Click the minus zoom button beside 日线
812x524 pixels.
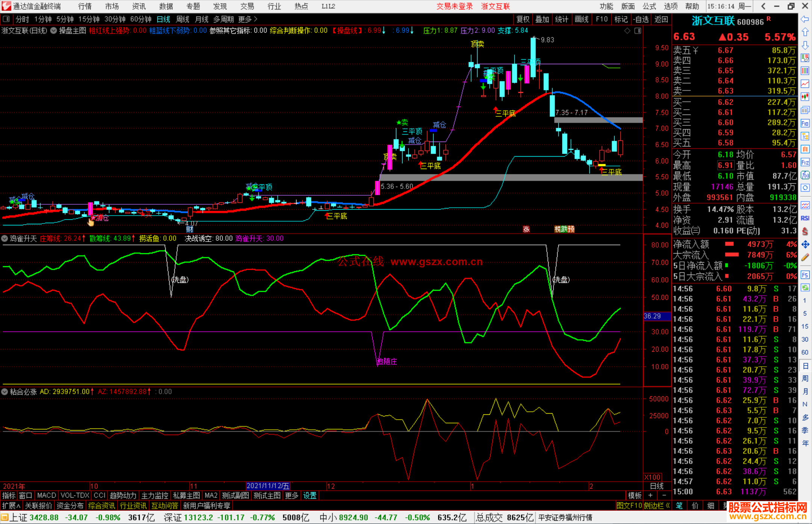coord(664,495)
